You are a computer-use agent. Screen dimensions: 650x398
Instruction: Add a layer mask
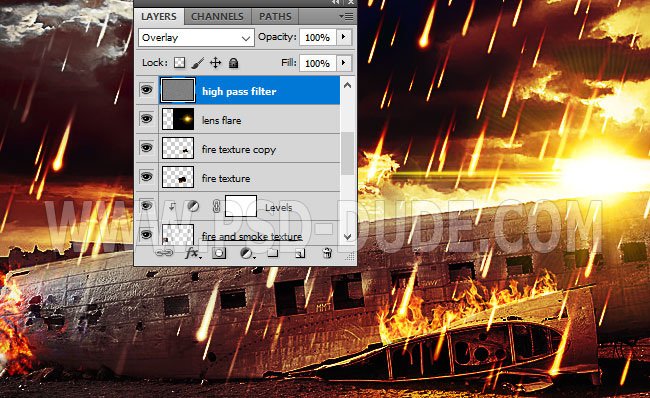pos(219,253)
